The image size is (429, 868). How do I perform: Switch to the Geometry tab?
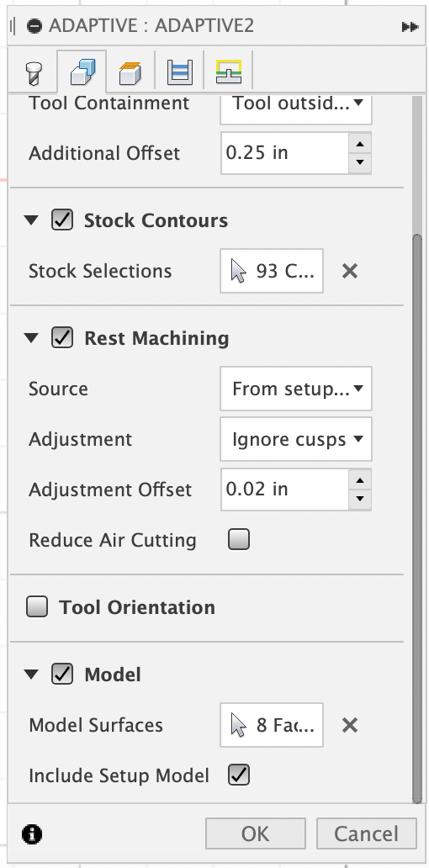pyautogui.click(x=82, y=72)
